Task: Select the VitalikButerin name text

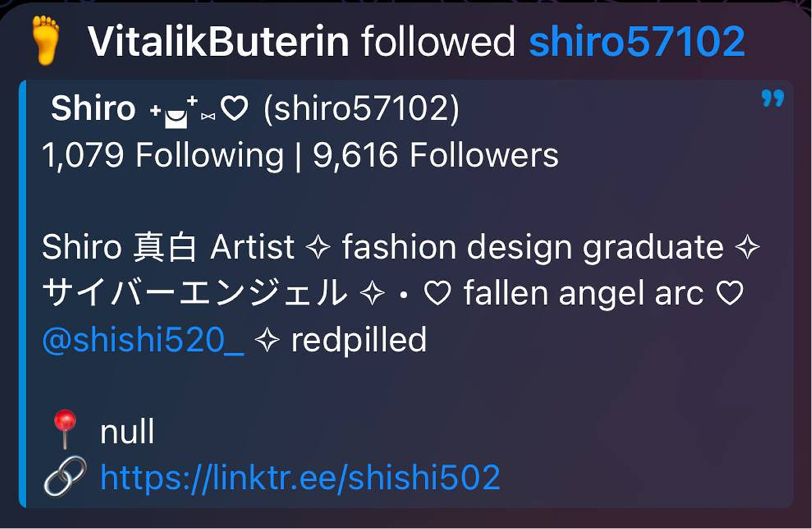Action: tap(219, 41)
